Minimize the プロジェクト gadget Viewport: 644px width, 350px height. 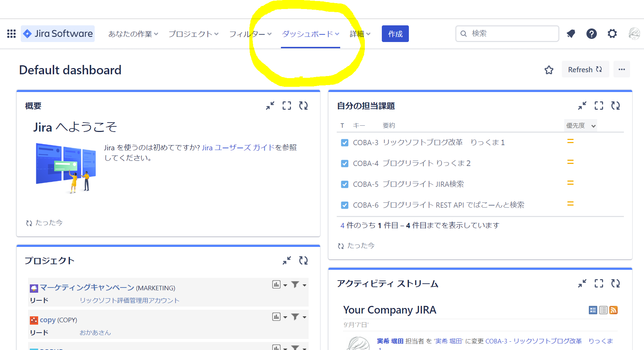point(287,260)
